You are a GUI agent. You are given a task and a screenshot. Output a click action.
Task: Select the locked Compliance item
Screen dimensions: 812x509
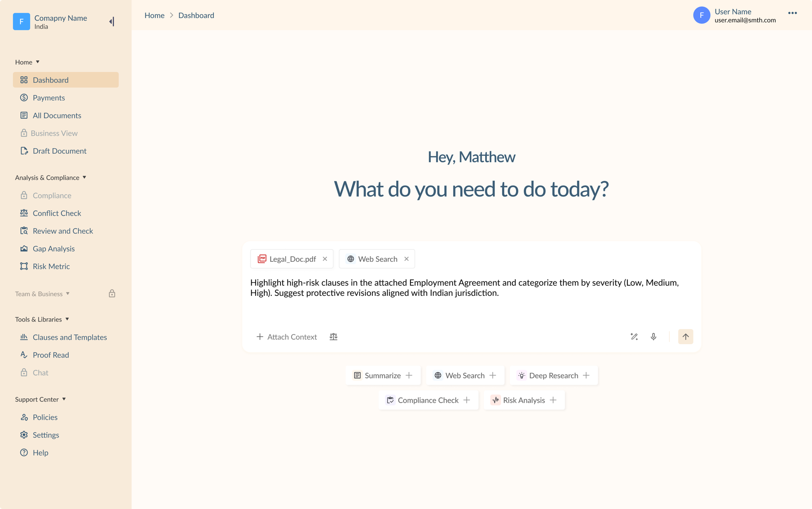click(66, 195)
